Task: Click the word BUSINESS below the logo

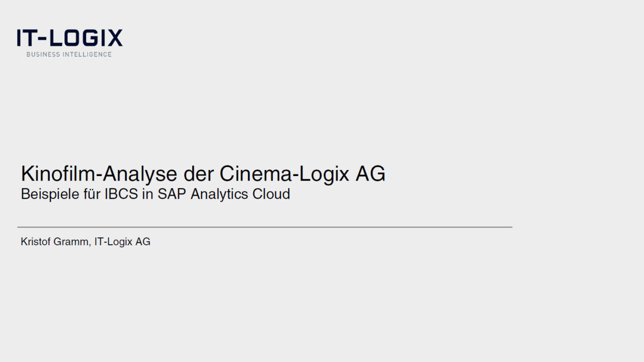Action: (x=43, y=54)
